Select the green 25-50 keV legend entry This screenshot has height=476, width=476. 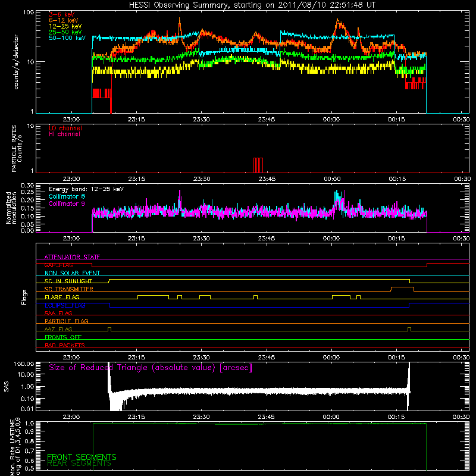(65, 32)
